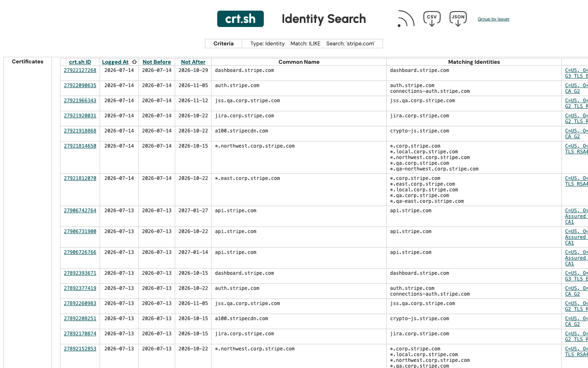This screenshot has height=368, width=588.
Task: Open certificate 27892393671
Action: [80, 273]
